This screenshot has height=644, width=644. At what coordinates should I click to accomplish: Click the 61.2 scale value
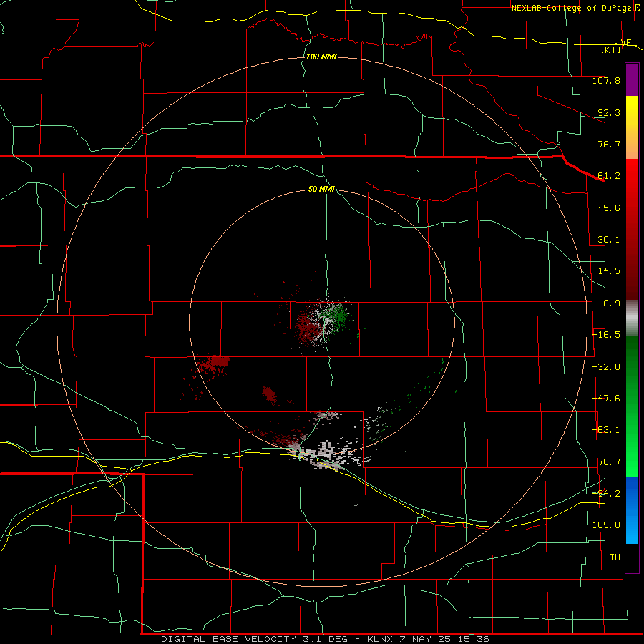pyautogui.click(x=609, y=176)
